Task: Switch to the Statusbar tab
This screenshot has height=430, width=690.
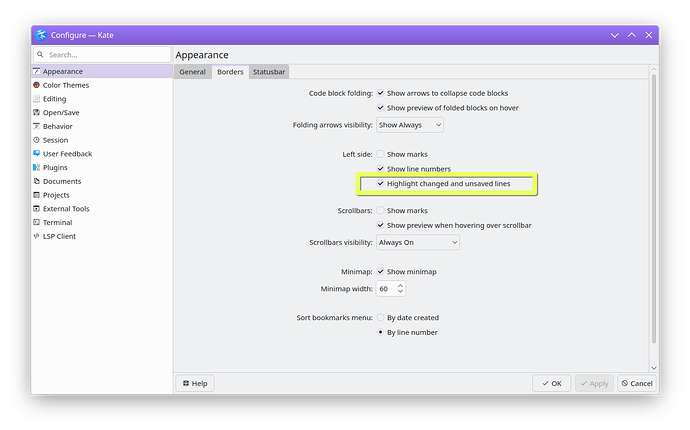Action: tap(269, 72)
